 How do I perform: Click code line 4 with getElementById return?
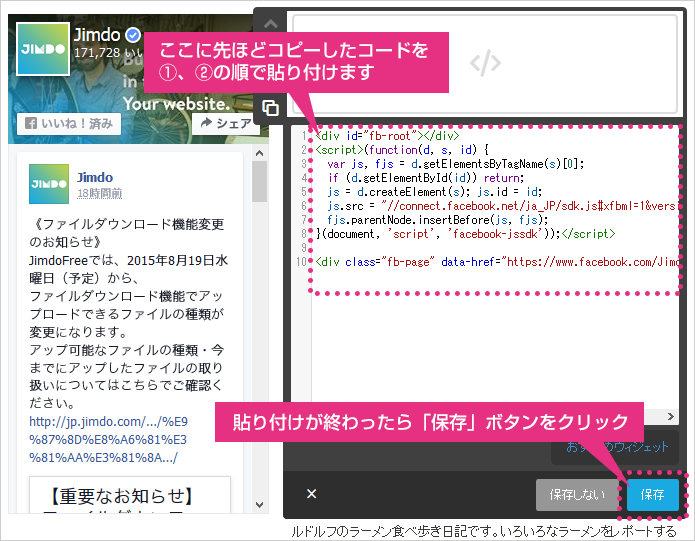[x=426, y=178]
